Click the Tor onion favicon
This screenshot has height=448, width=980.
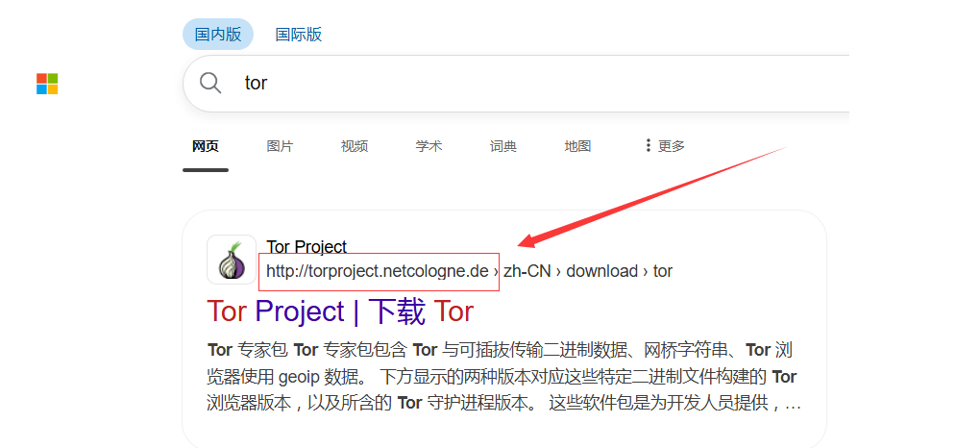(x=232, y=261)
